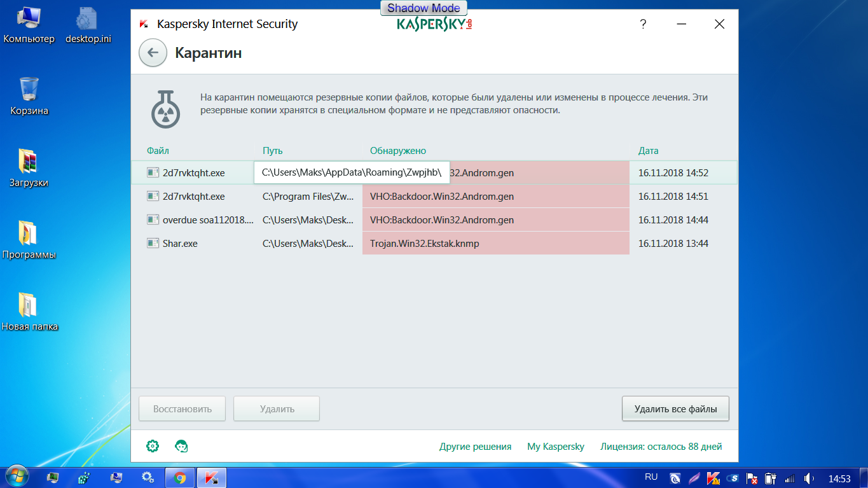868x488 pixels.
Task: Click the file icon beside Shar.exe
Action: 153,243
